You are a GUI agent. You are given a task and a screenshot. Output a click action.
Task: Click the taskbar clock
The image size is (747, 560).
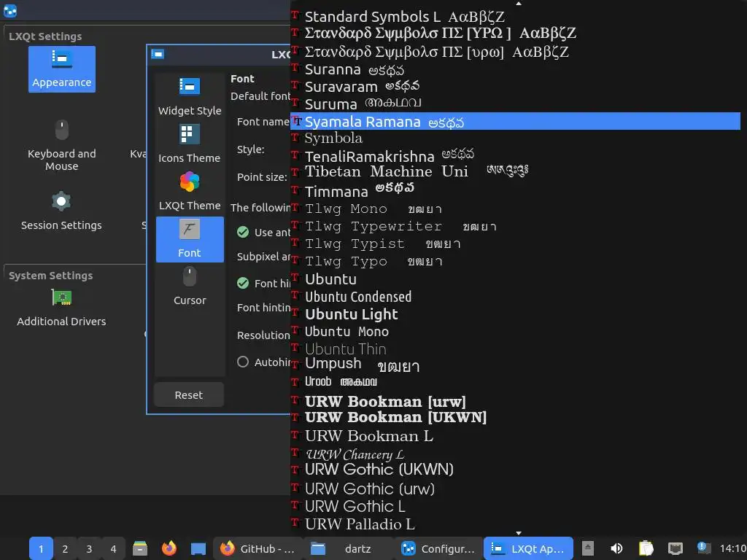(x=732, y=548)
